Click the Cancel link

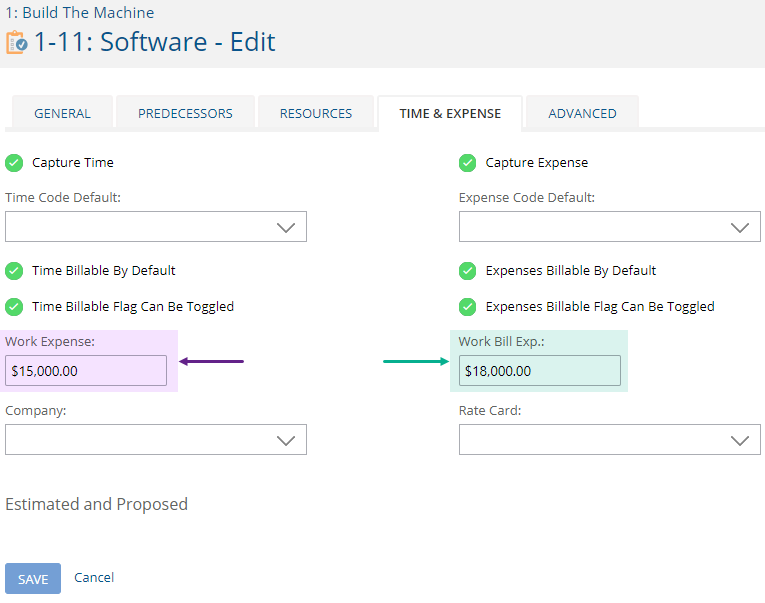(94, 578)
